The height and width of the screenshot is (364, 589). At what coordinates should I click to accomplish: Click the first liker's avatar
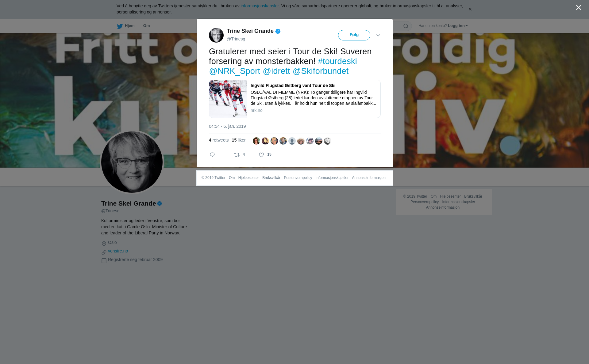[256, 141]
